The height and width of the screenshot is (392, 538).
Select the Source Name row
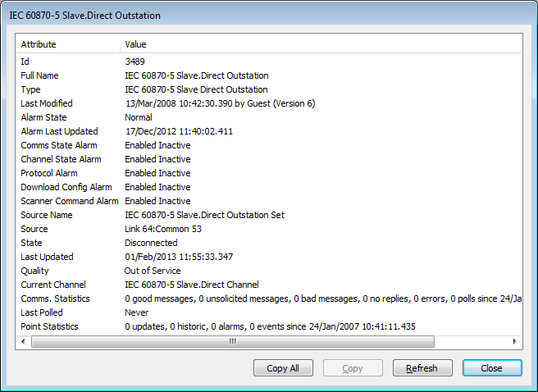coord(47,215)
